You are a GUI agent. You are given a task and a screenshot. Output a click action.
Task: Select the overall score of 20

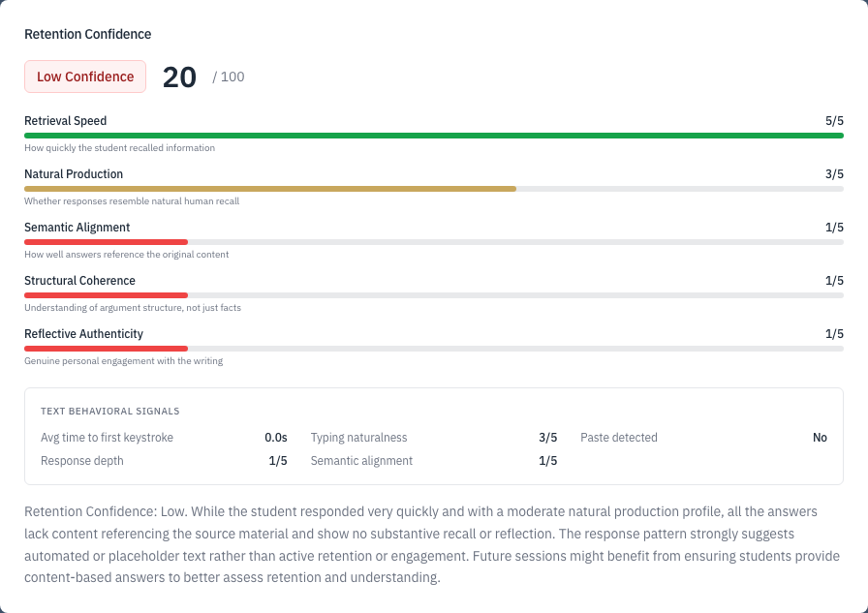pos(178,75)
